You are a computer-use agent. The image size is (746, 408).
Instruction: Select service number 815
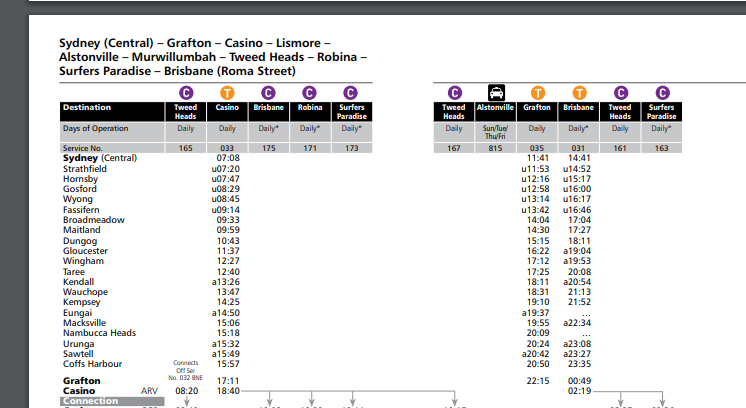[x=495, y=148]
